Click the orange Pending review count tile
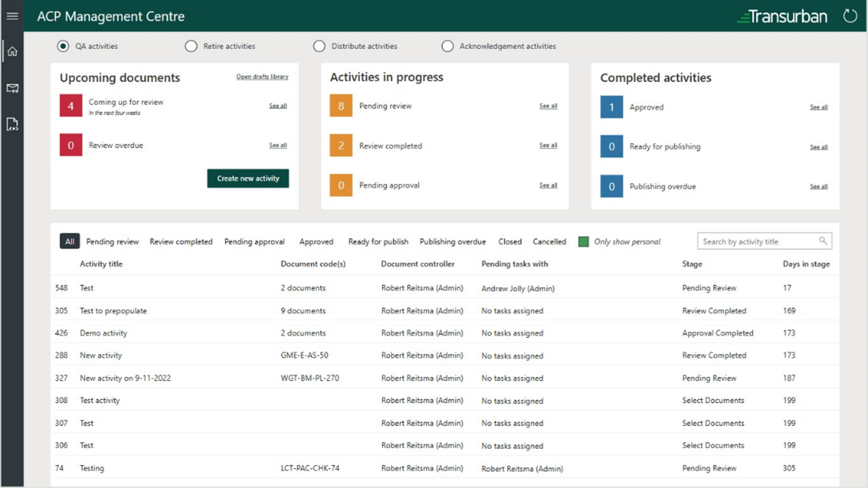 point(341,106)
